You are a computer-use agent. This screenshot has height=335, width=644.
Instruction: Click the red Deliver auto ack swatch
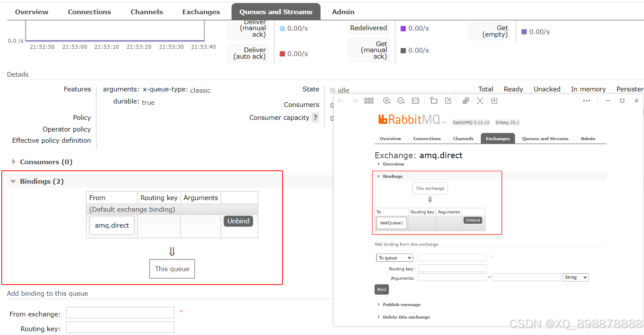point(282,54)
